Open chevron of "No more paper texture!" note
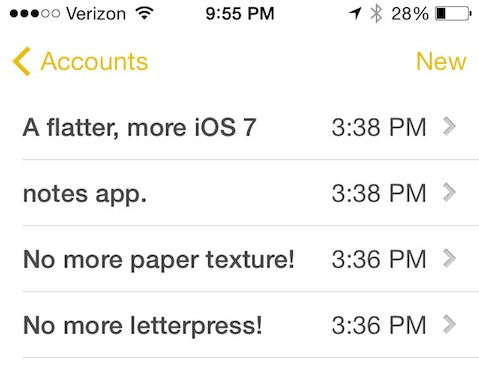Screen dimensions: 479x371 point(449,258)
